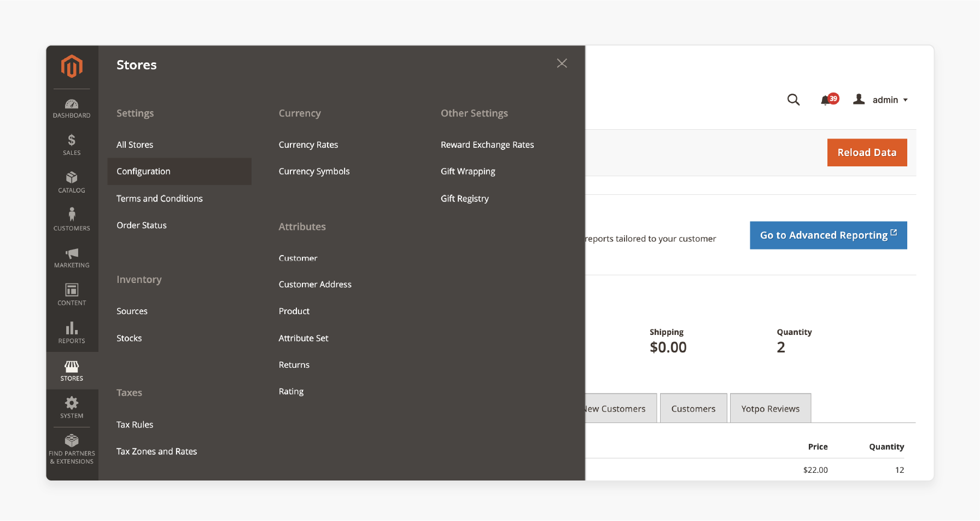Switch to the Customers tab

point(693,408)
